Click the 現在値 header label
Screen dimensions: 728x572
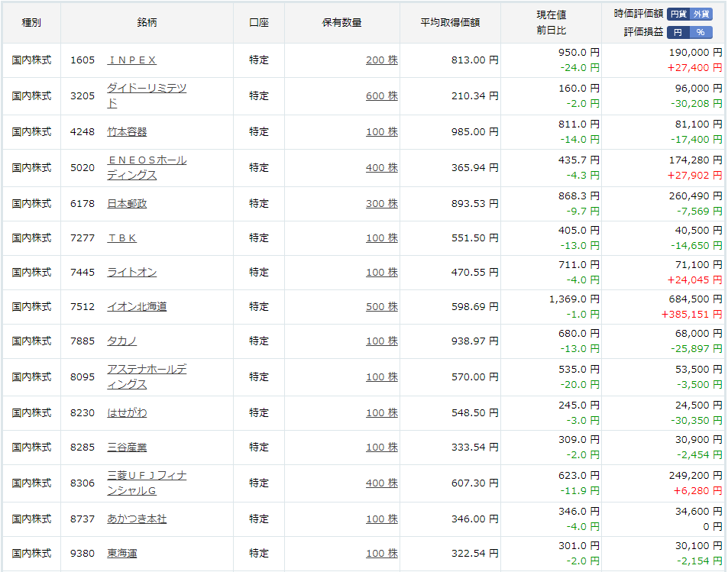(x=551, y=15)
